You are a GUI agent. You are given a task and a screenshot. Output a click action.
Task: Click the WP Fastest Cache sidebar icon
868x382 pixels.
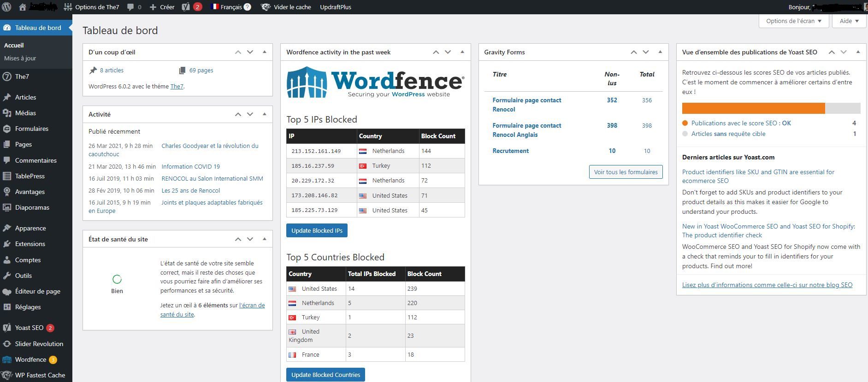point(7,375)
